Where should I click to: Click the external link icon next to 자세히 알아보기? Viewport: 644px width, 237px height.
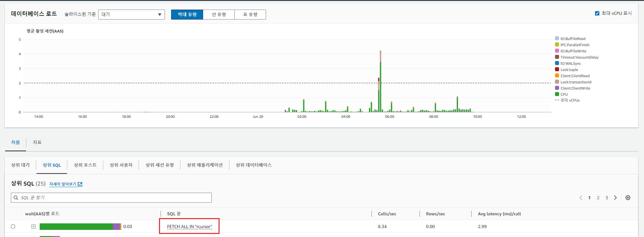(80, 184)
